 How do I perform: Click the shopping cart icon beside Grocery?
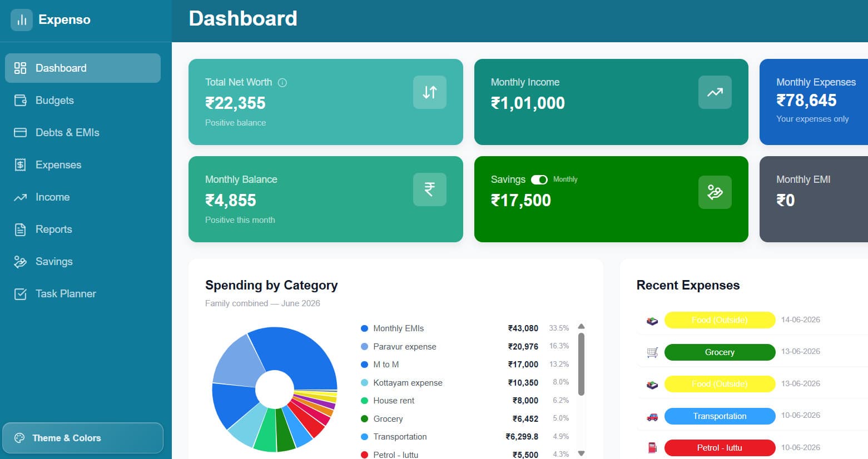pos(652,352)
